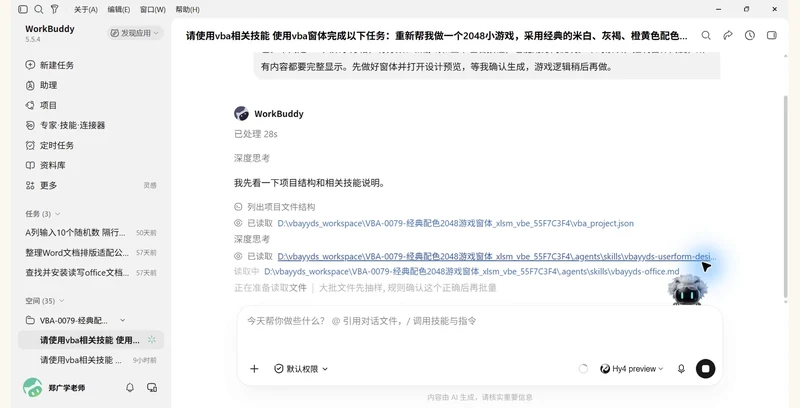This screenshot has width=800, height=408.
Task: Open the 帮助(H) menu
Action: pyautogui.click(x=187, y=10)
